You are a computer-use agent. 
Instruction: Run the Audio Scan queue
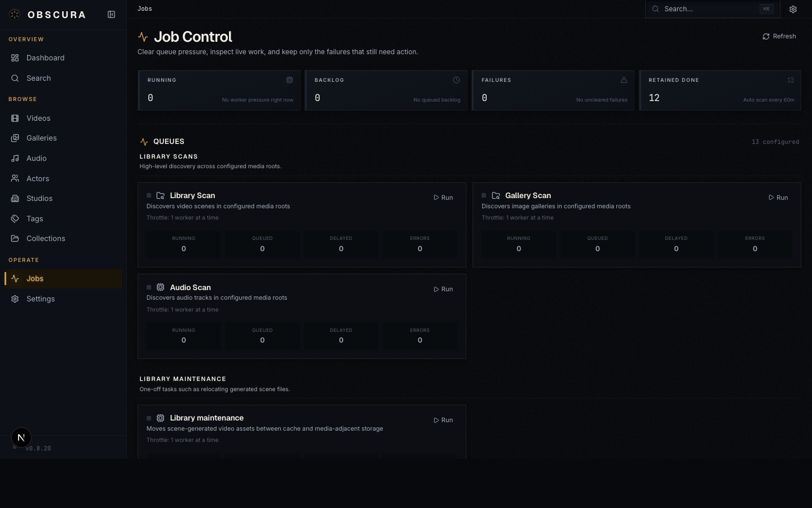[x=443, y=289]
